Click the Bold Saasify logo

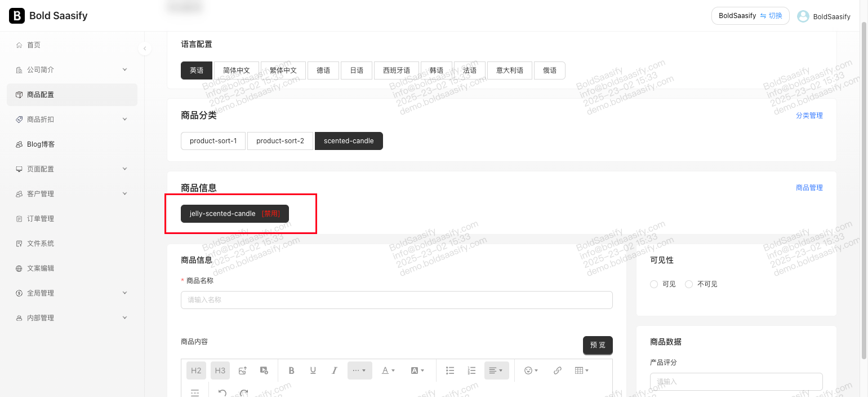[x=48, y=16]
